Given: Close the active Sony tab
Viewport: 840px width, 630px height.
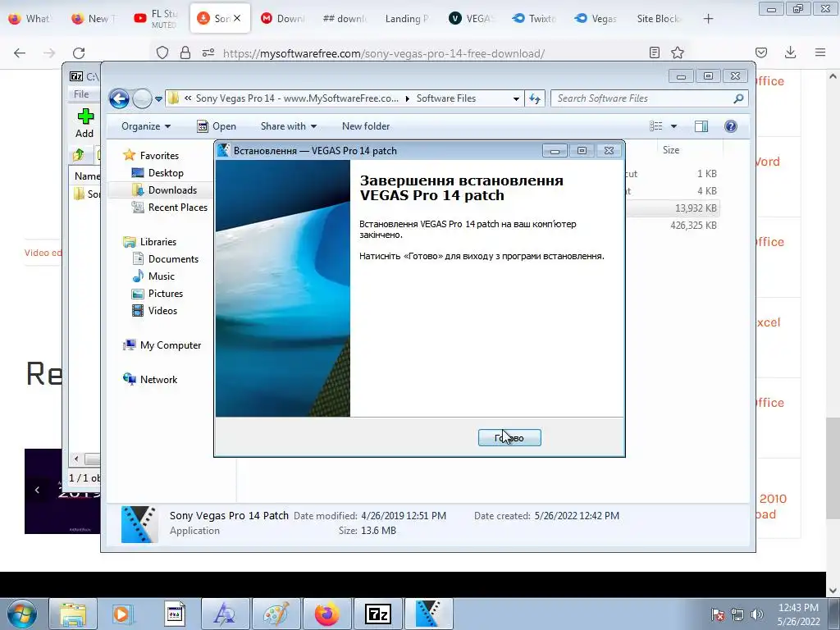Looking at the screenshot, I should pos(237,18).
